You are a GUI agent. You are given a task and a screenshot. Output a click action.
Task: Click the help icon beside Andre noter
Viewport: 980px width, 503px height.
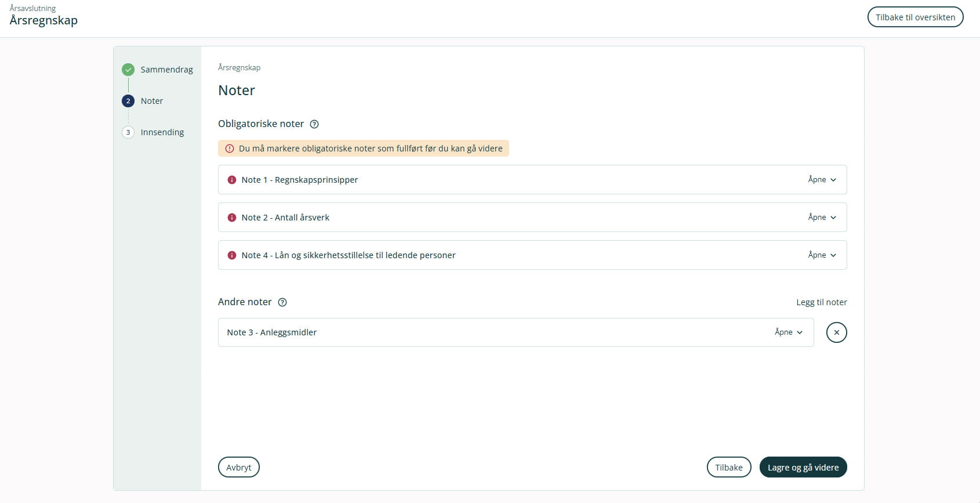tap(282, 302)
